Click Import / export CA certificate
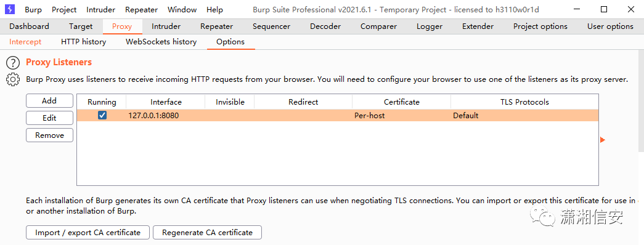Viewport: 644px width, 245px height. 88,232
